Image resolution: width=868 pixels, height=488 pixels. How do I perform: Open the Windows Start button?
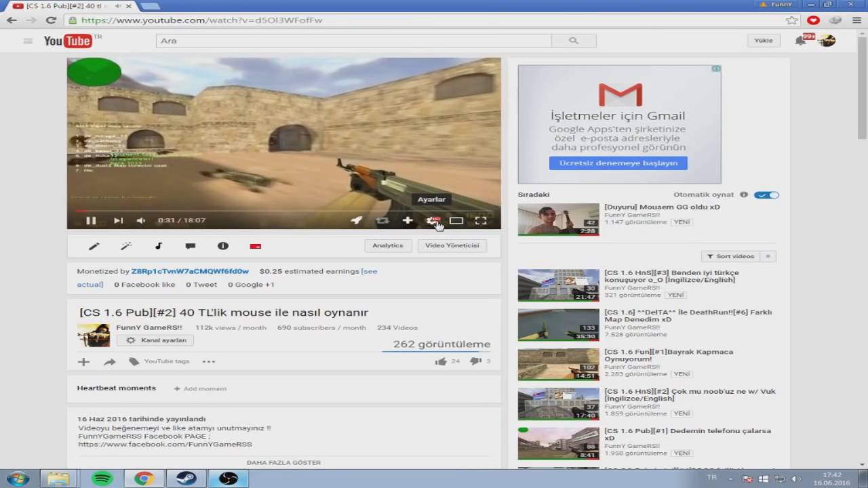(17, 479)
